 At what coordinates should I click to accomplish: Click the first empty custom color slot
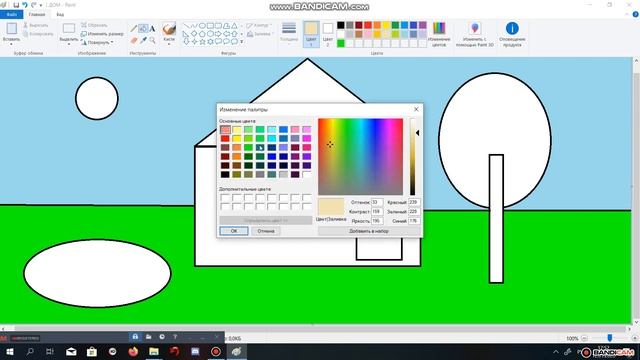[x=225, y=198]
